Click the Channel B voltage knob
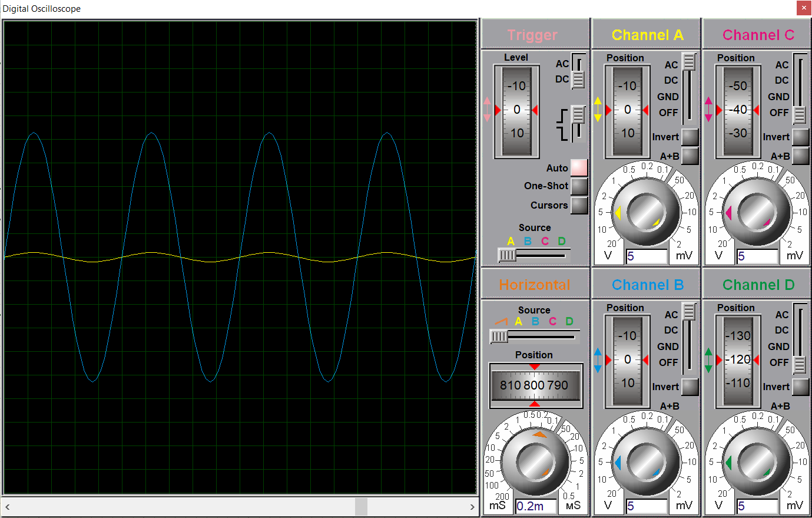Screen dimensions: 812x518 647,462
